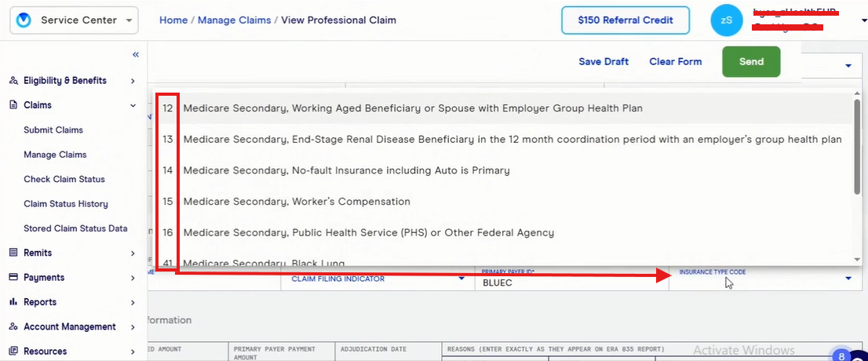Open Check Claim Status in sidebar
Image resolution: width=868 pixels, height=361 pixels.
(x=64, y=179)
